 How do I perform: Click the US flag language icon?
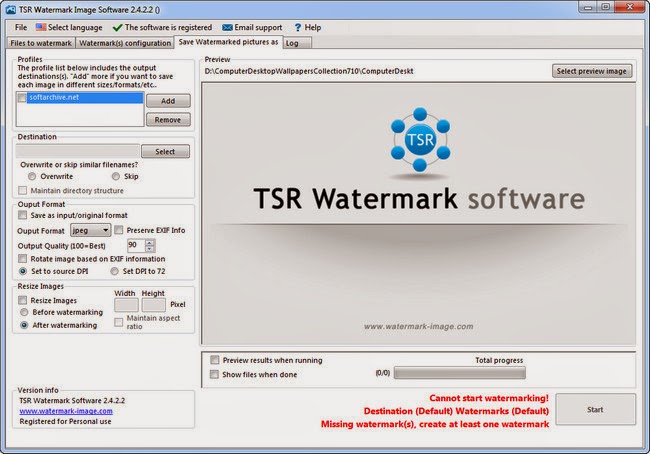(x=41, y=27)
